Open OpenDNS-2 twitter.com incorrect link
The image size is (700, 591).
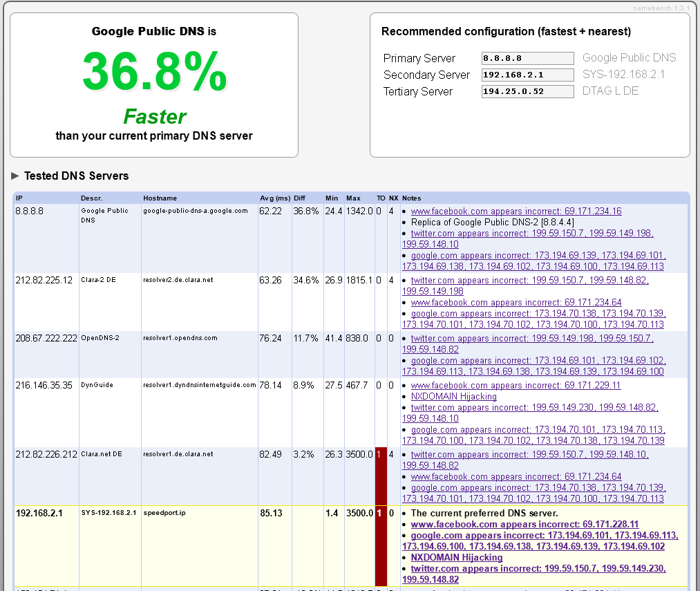point(531,339)
